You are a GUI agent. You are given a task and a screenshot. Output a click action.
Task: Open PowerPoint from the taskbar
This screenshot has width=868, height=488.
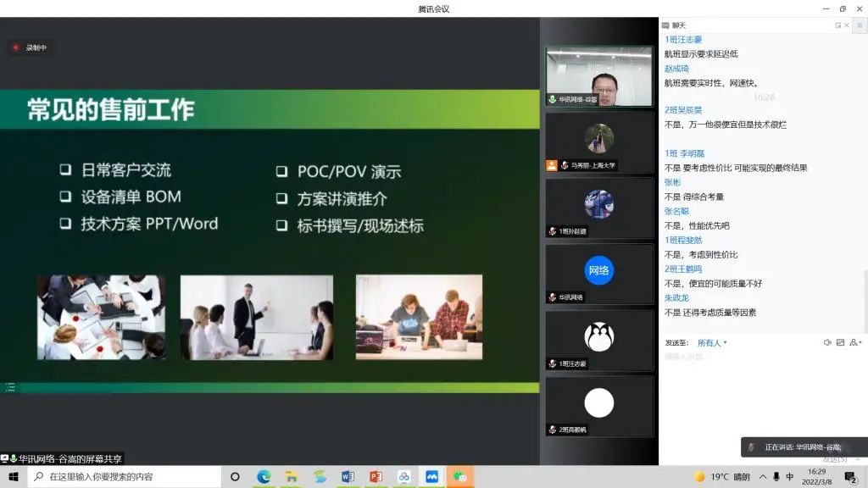(376, 477)
